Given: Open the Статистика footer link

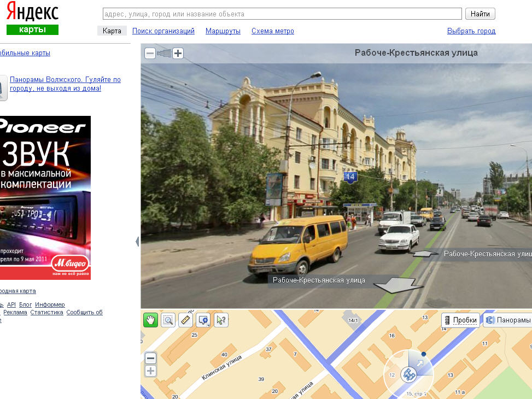Looking at the screenshot, I should pos(47,312).
